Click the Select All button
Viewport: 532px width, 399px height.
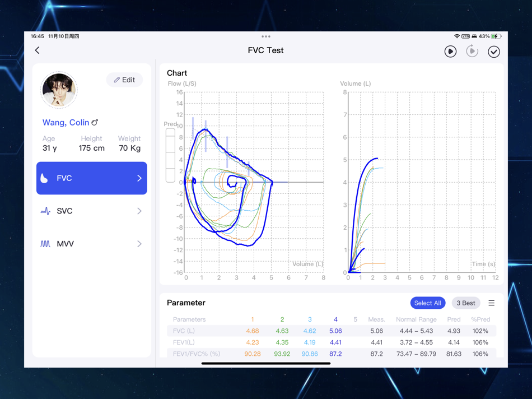pyautogui.click(x=427, y=303)
